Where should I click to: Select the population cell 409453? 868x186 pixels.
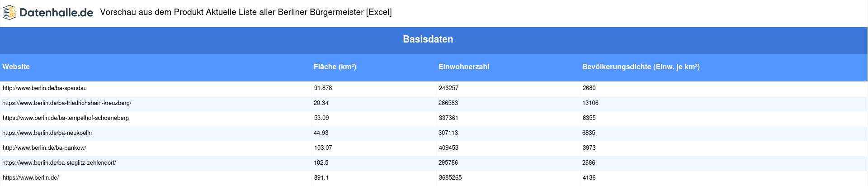(448, 148)
